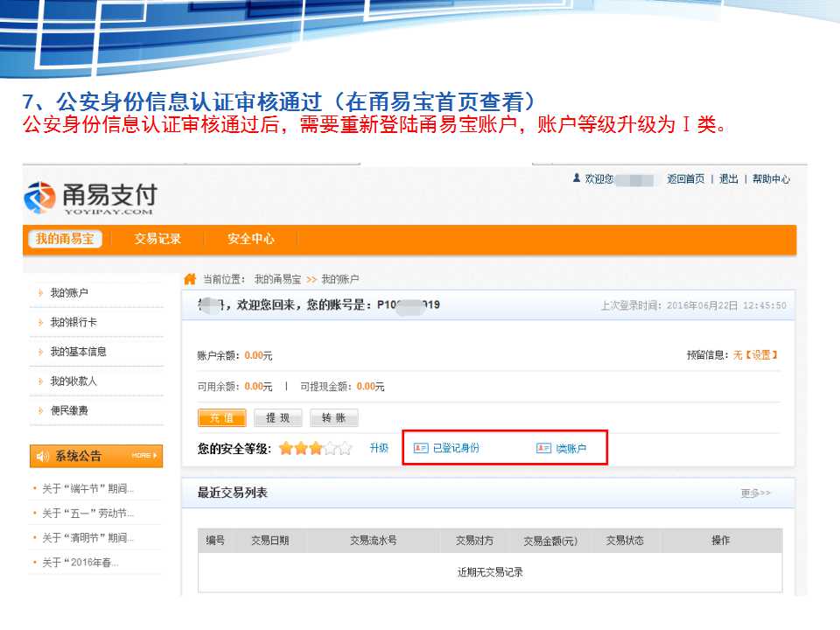
Task: Click the 近期无交易记录 message
Action: coord(490,572)
